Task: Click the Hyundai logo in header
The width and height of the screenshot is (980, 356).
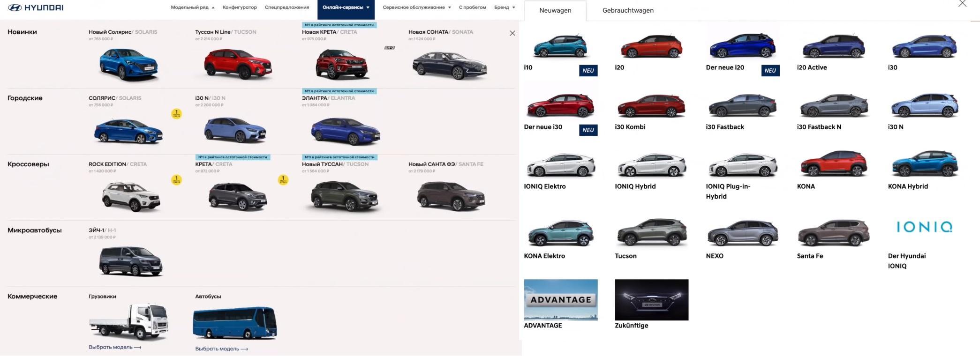Action: [x=36, y=7]
